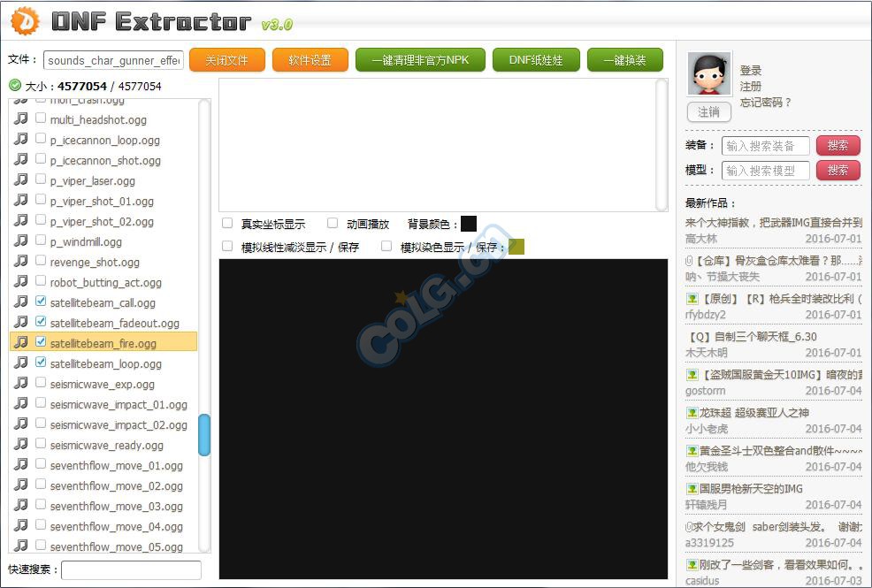This screenshot has width=872, height=588.
Task: Click the 登录 login link
Action: click(751, 71)
